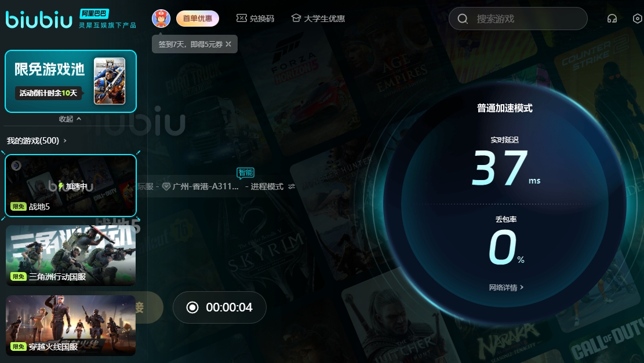Screen dimensions: 644x363
Task: Collapse the banner with 收起
Action: click(x=70, y=119)
